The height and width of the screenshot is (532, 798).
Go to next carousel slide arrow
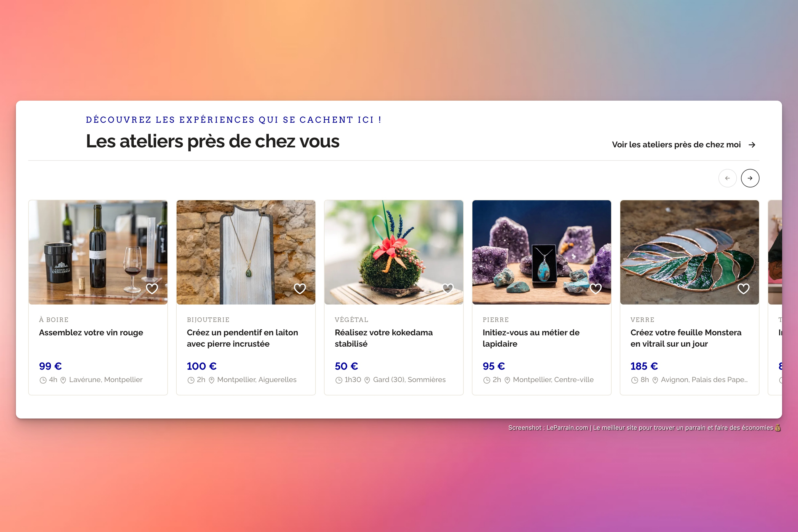[750, 178]
